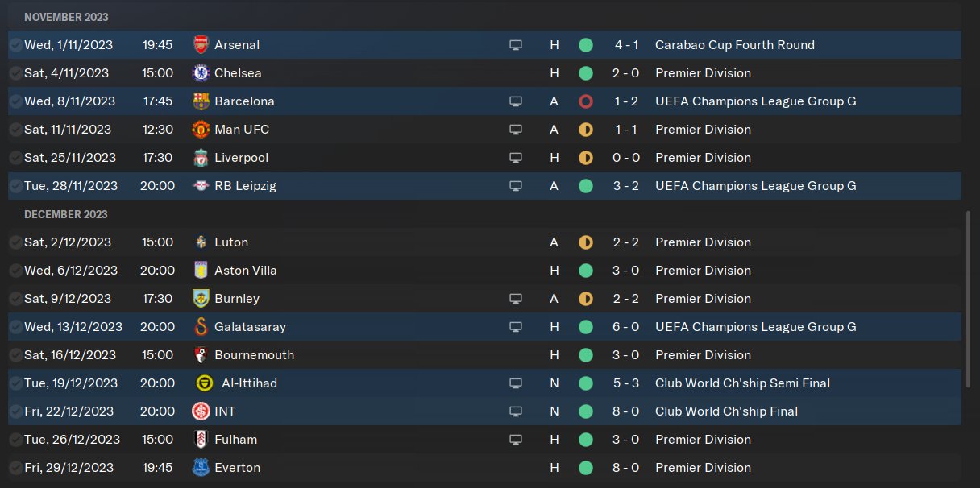Viewport: 980px width, 488px height.
Task: Click the TV icon on the RB Leipzig row
Action: [x=516, y=186]
